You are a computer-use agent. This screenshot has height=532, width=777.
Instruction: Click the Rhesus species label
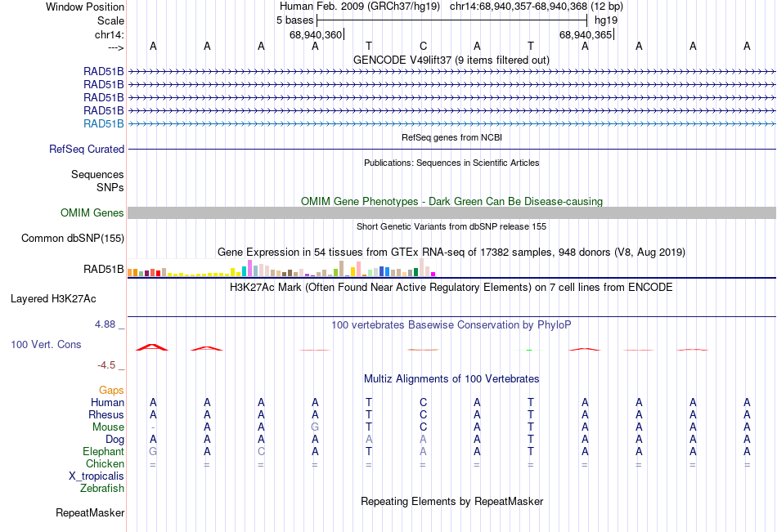[106, 414]
